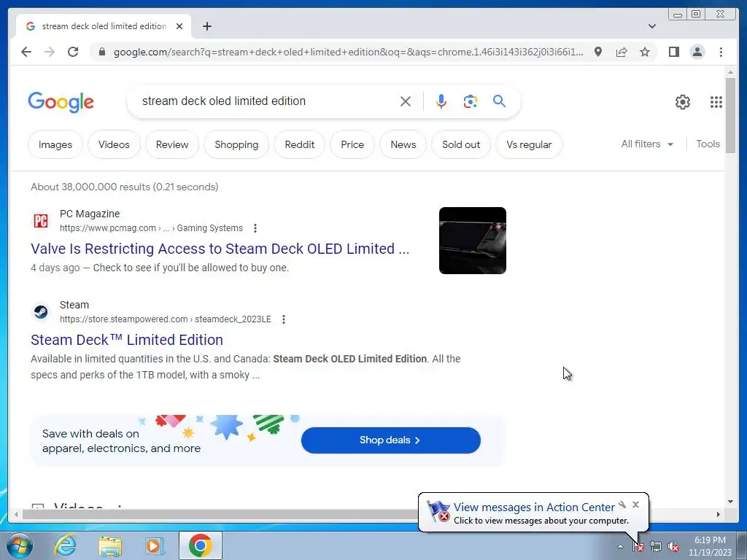Open Google quick settings gear
Viewport: 747px width, 560px height.
pos(682,102)
